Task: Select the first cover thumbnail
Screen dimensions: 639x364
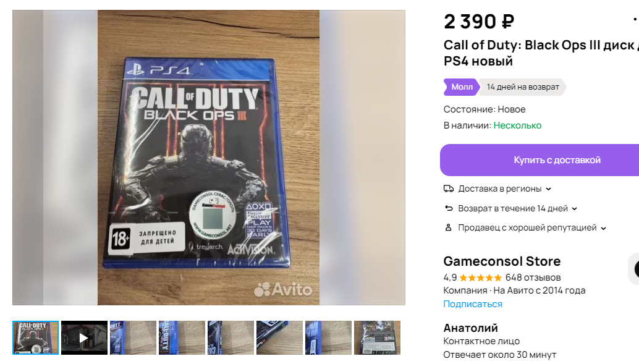Action: point(35,337)
